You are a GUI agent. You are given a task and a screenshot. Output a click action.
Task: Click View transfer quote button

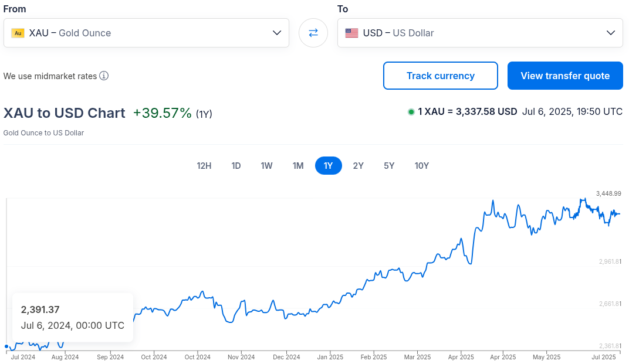[564, 76]
